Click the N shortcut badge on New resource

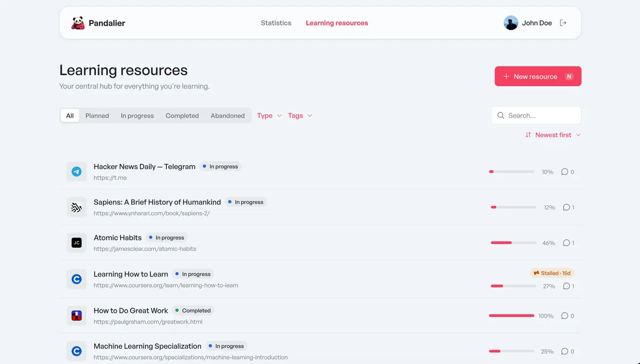(569, 76)
